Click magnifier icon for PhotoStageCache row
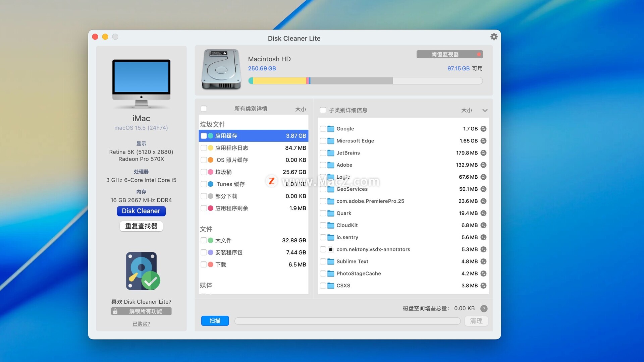The height and width of the screenshot is (362, 644). [483, 274]
